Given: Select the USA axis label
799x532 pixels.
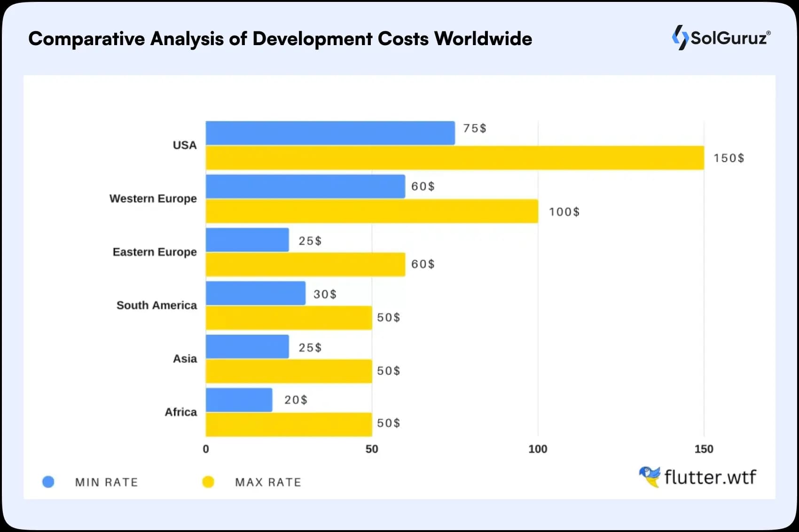Looking at the screenshot, I should coord(185,145).
